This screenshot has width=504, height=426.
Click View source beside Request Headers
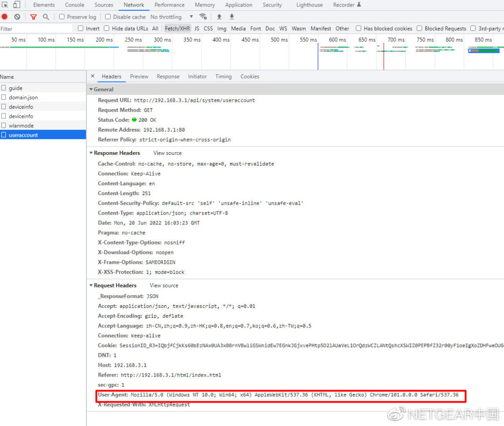[164, 286]
